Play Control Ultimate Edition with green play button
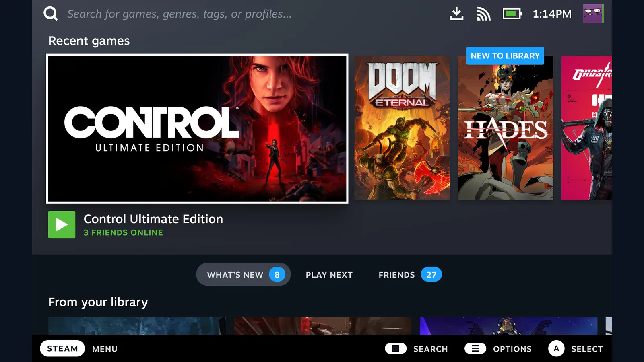This screenshot has height=362, width=644. tap(62, 224)
